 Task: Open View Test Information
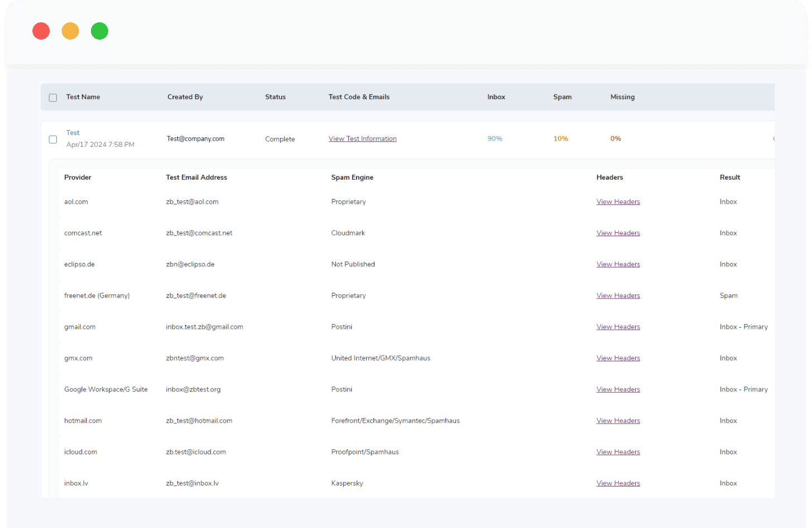pyautogui.click(x=362, y=138)
